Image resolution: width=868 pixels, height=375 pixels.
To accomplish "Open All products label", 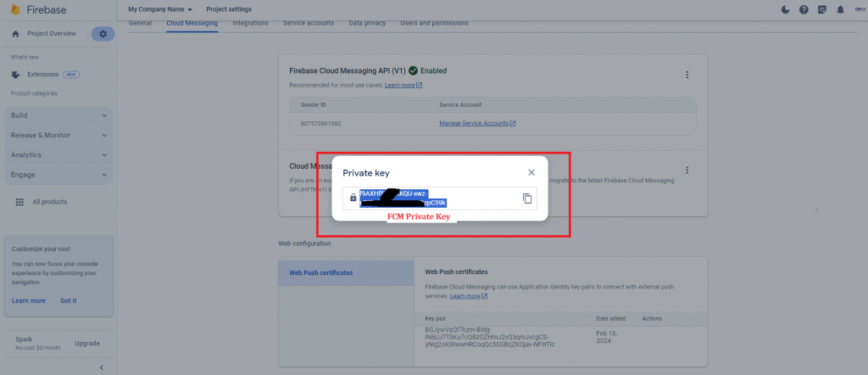I will click(50, 202).
